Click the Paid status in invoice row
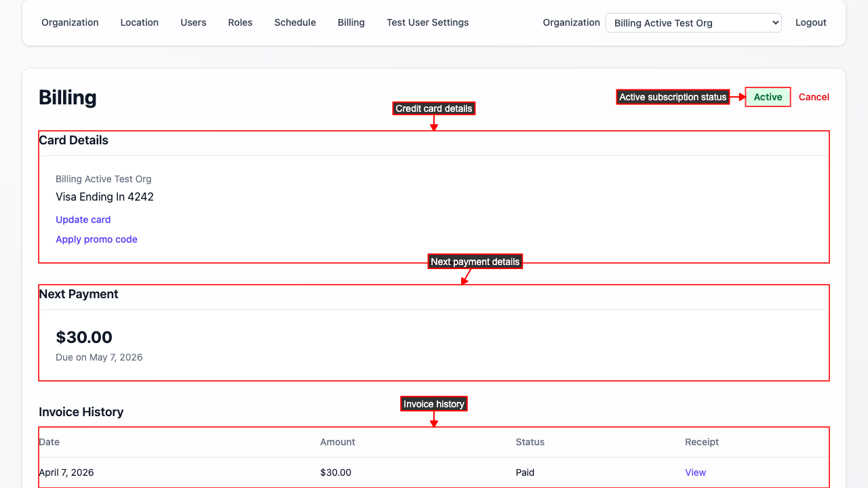 coord(525,472)
